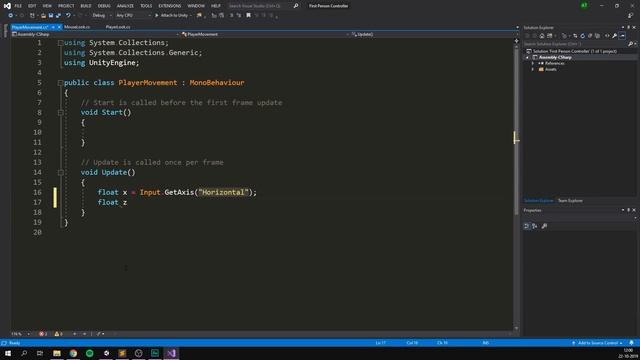This screenshot has width=640, height=360.
Task: Focus the Search Solution Explorer field
Action: coord(576,44)
